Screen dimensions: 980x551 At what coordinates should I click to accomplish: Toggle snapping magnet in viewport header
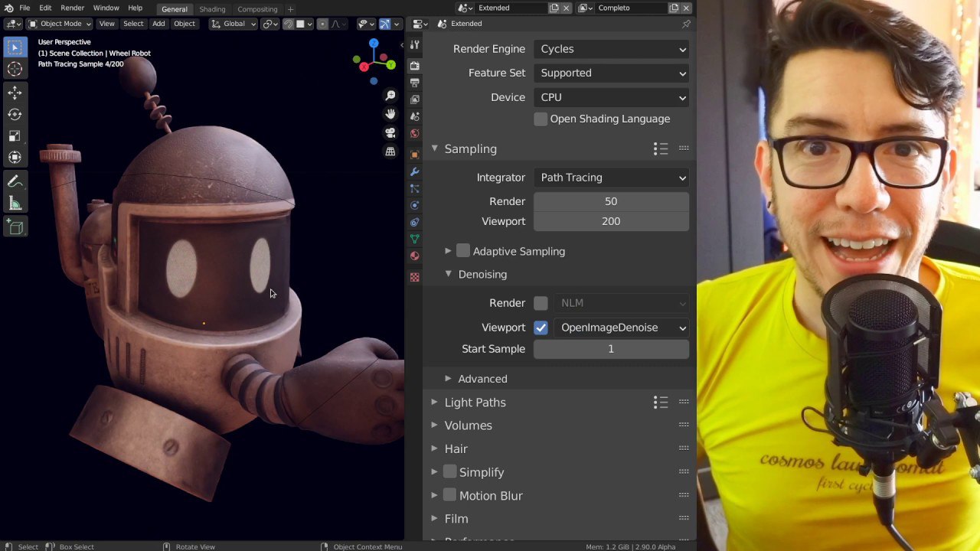coord(288,24)
